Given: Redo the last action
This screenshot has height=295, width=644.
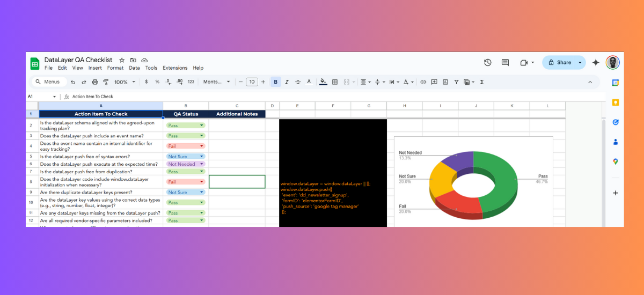Looking at the screenshot, I should (x=84, y=82).
